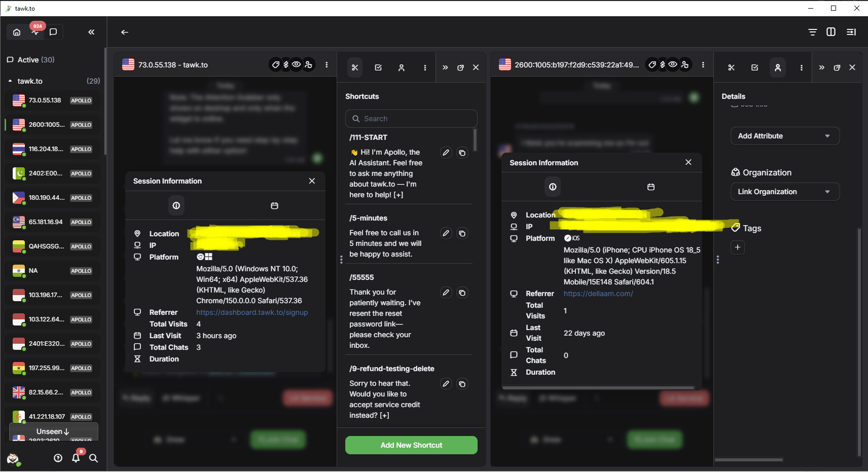Toggle the right panel list icon in top bar

[x=851, y=32]
